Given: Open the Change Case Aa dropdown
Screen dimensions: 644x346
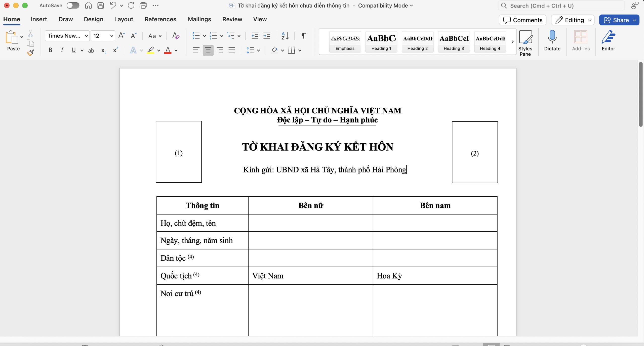Looking at the screenshot, I should pyautogui.click(x=155, y=36).
